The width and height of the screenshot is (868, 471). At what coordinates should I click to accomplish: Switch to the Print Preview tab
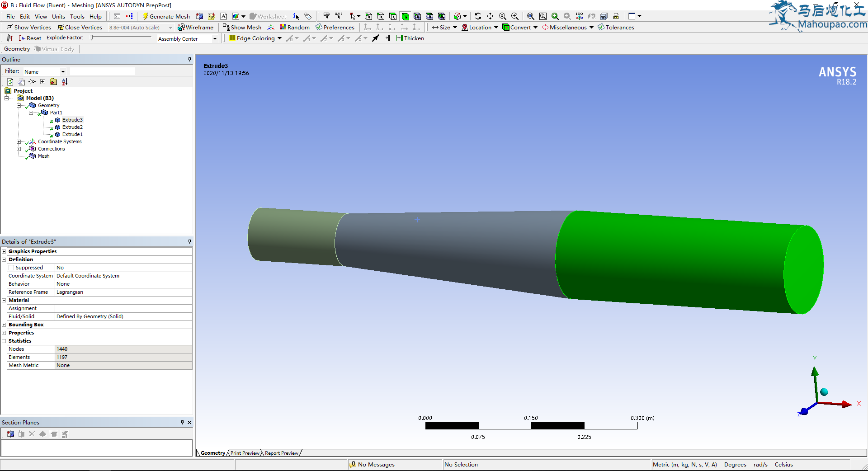pos(245,453)
